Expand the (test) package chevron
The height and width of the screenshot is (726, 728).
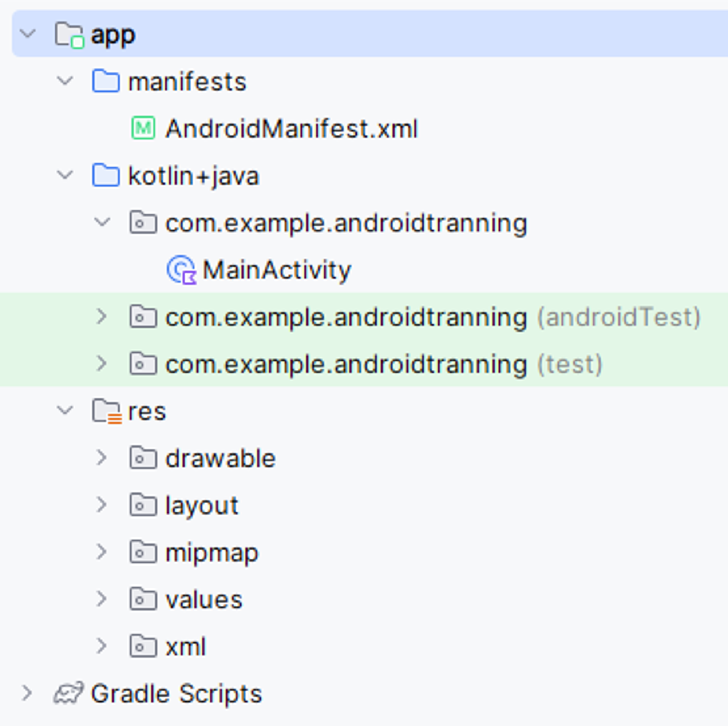pyautogui.click(x=102, y=364)
